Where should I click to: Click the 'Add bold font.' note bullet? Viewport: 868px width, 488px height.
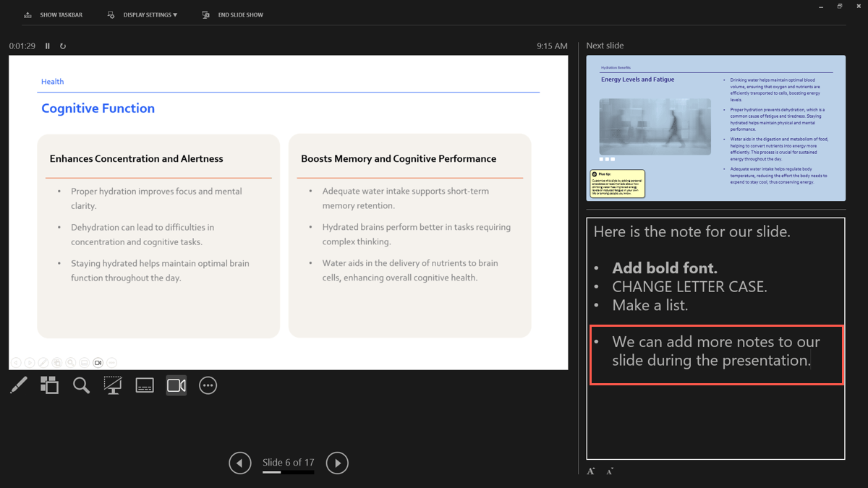[665, 268]
